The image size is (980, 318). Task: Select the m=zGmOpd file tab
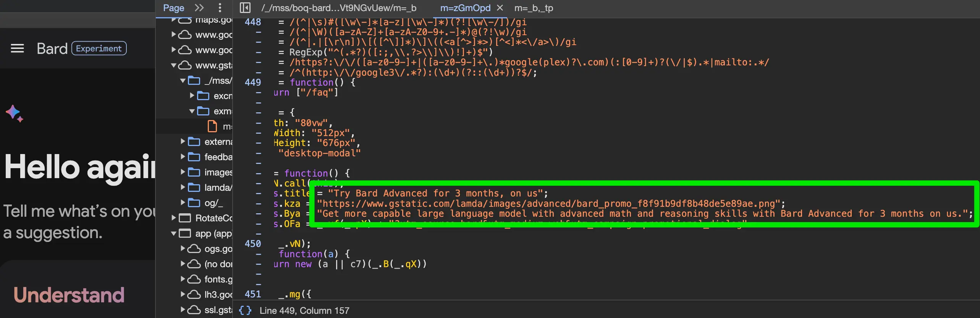[465, 8]
